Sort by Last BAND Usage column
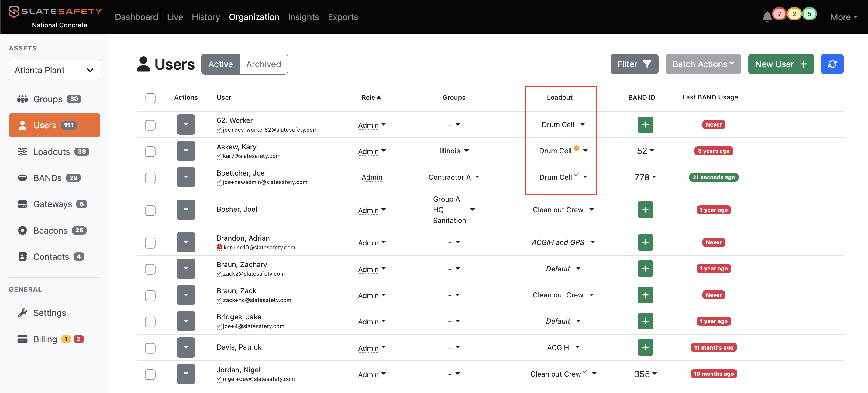The width and height of the screenshot is (868, 393). click(710, 97)
